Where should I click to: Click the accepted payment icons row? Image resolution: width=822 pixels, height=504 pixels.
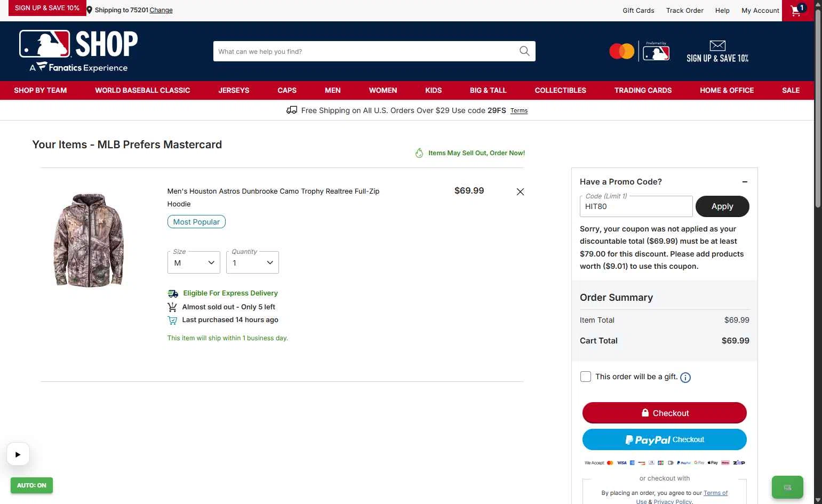tap(665, 463)
